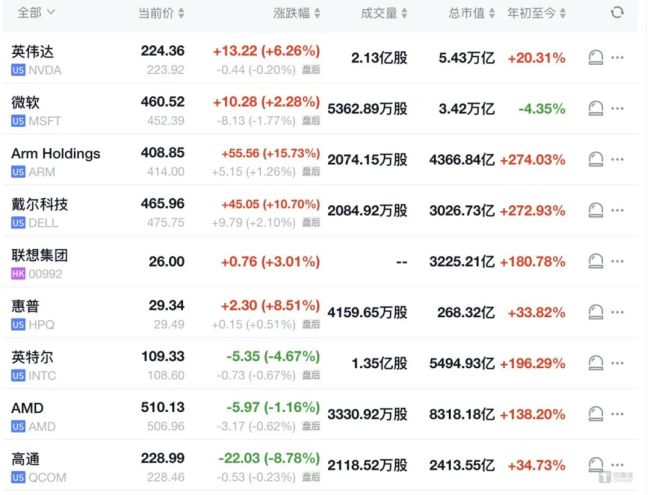Set alert bell for HPQ row

[596, 312]
